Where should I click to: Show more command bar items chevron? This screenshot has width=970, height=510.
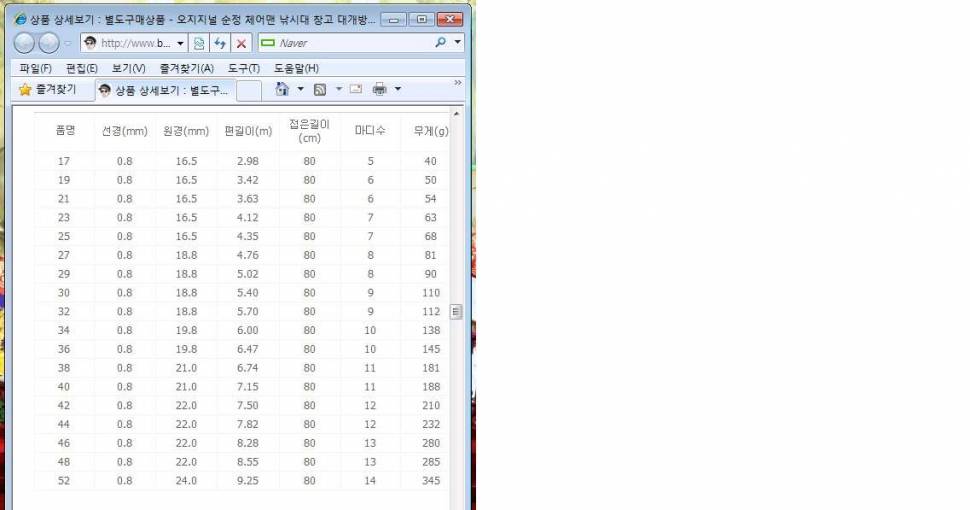click(x=458, y=82)
